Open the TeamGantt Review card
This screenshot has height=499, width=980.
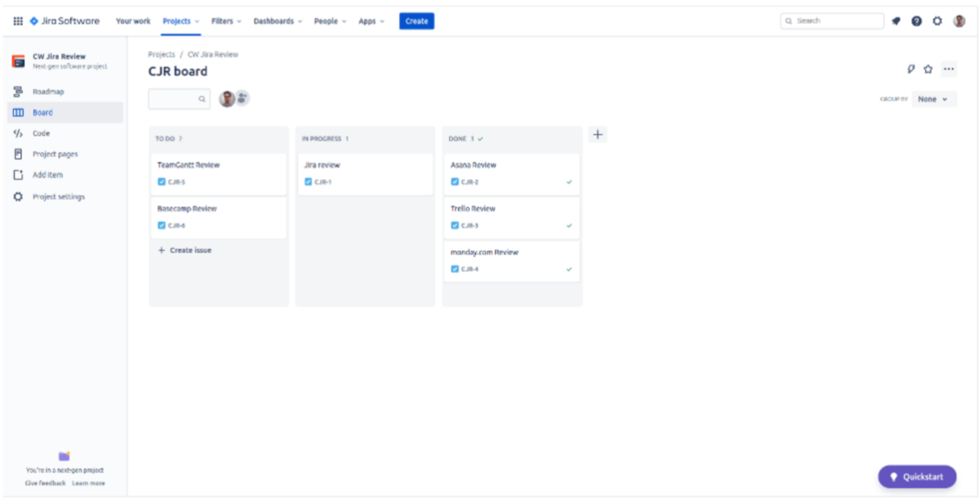(219, 174)
